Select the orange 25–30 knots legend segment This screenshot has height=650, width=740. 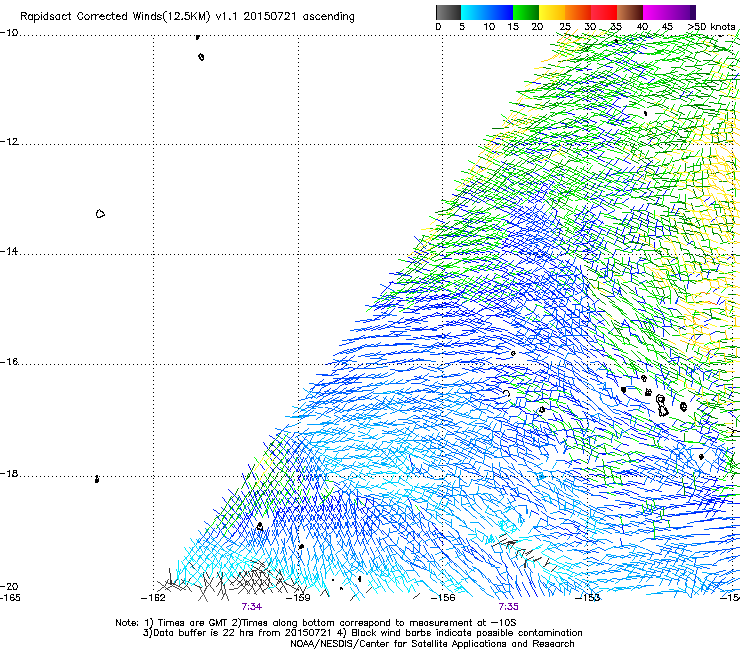coord(578,12)
